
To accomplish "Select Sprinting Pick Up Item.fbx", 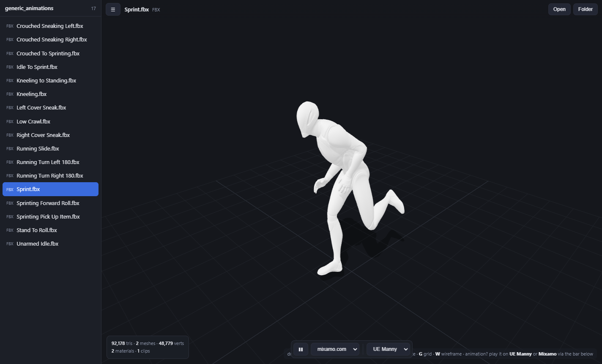I will click(x=51, y=216).
